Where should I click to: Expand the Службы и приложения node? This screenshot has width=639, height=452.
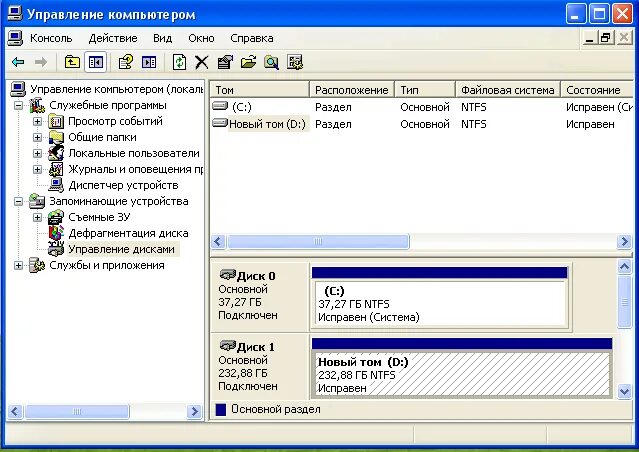pyautogui.click(x=18, y=265)
